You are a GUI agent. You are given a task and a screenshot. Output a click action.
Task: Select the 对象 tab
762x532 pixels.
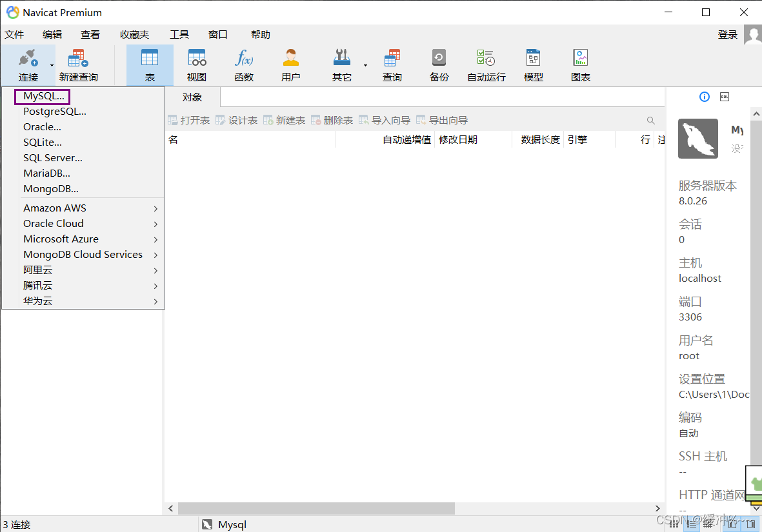coord(192,97)
